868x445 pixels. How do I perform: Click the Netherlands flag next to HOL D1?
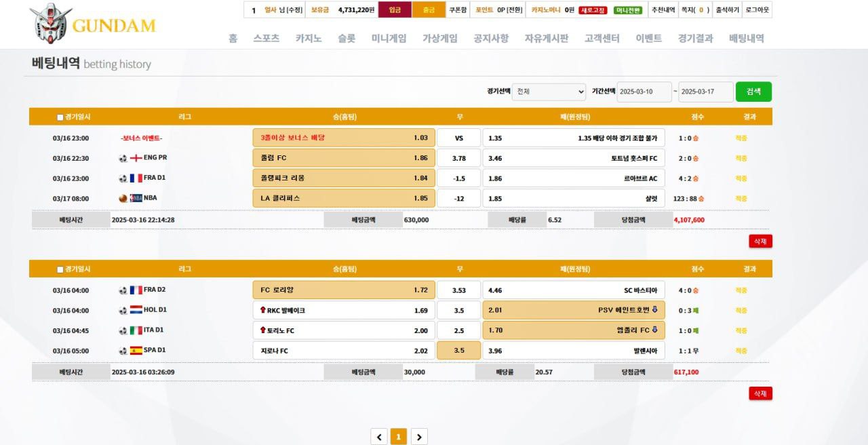click(136, 310)
